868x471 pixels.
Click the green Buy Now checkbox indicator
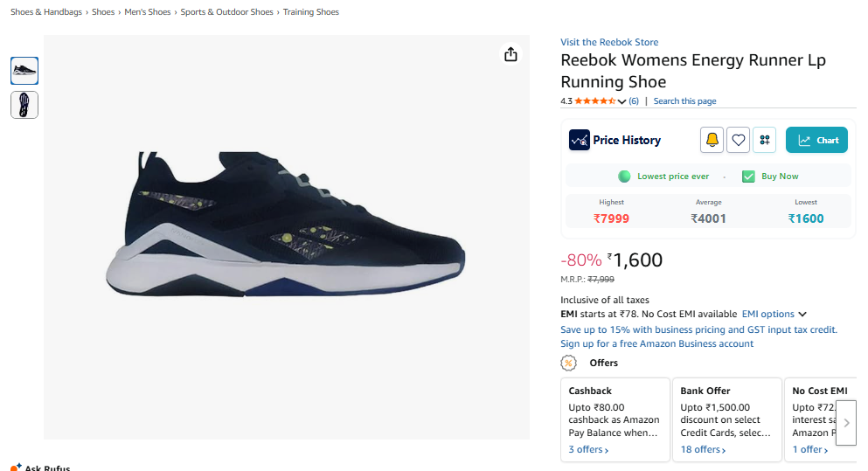click(x=748, y=177)
